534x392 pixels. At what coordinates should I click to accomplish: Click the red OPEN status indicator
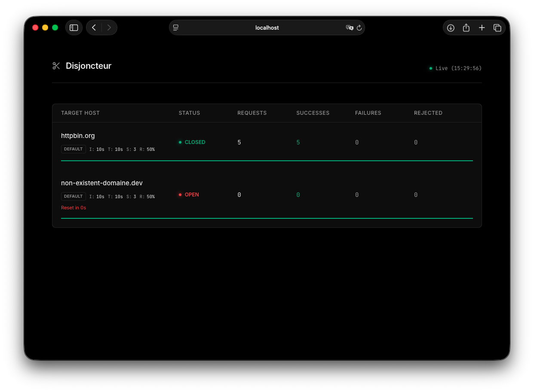189,195
